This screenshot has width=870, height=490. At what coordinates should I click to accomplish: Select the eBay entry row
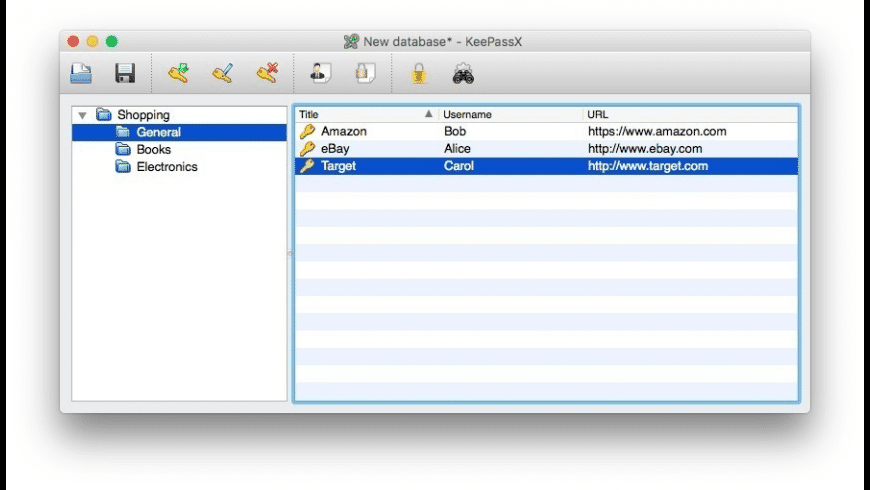point(335,149)
